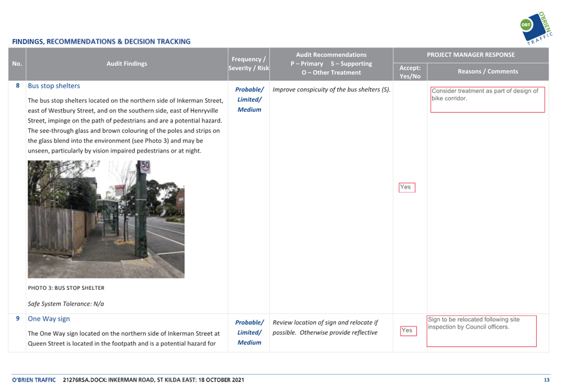Click the 'O'BRIEN TRAFFIC' footer text

(x=34, y=380)
